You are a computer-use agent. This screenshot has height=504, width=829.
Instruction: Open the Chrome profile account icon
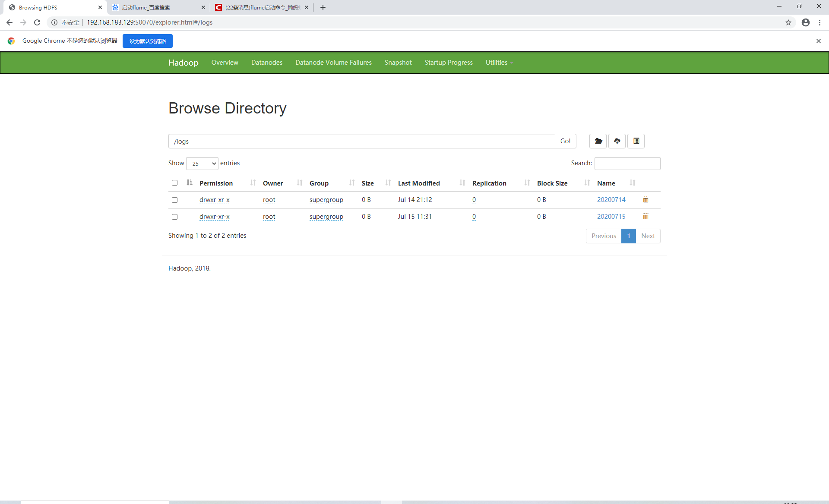click(806, 22)
